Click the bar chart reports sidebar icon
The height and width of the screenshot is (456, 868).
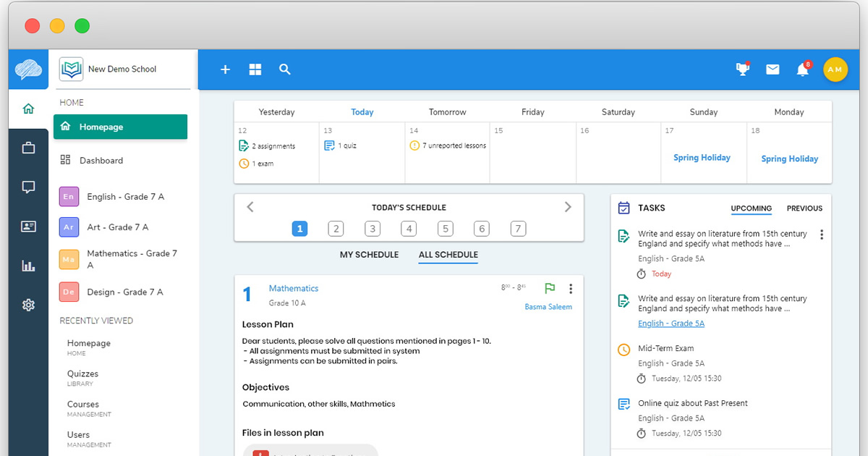point(28,266)
